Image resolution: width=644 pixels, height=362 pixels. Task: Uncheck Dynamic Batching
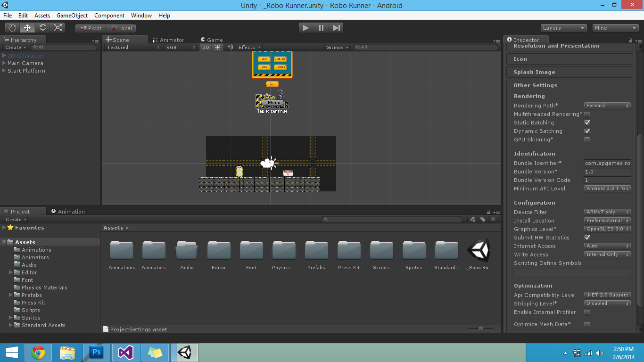[x=587, y=131]
